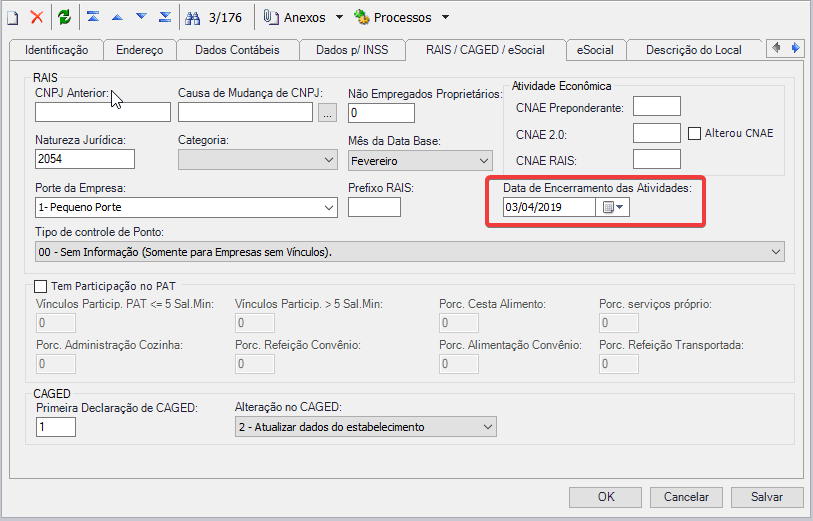Image resolution: width=813 pixels, height=521 pixels.
Task: Click the Vínculos Particip. > 5 Sal.Min field
Action: (x=255, y=323)
